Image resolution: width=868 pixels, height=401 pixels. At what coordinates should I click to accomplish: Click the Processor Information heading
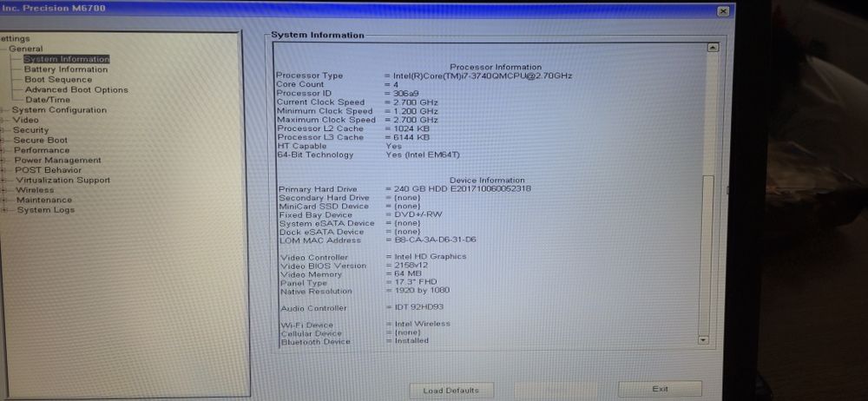click(496, 67)
